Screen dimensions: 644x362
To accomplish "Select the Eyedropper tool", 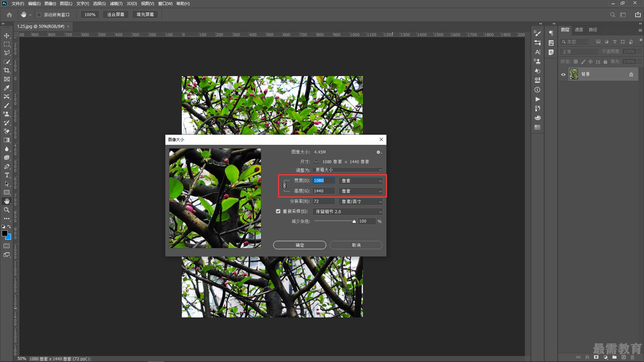I will [6, 87].
